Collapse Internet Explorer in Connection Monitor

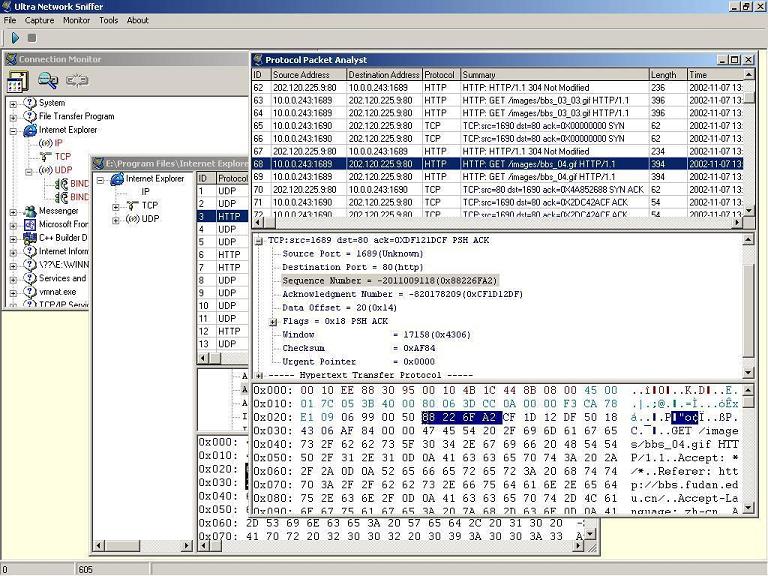point(13,131)
